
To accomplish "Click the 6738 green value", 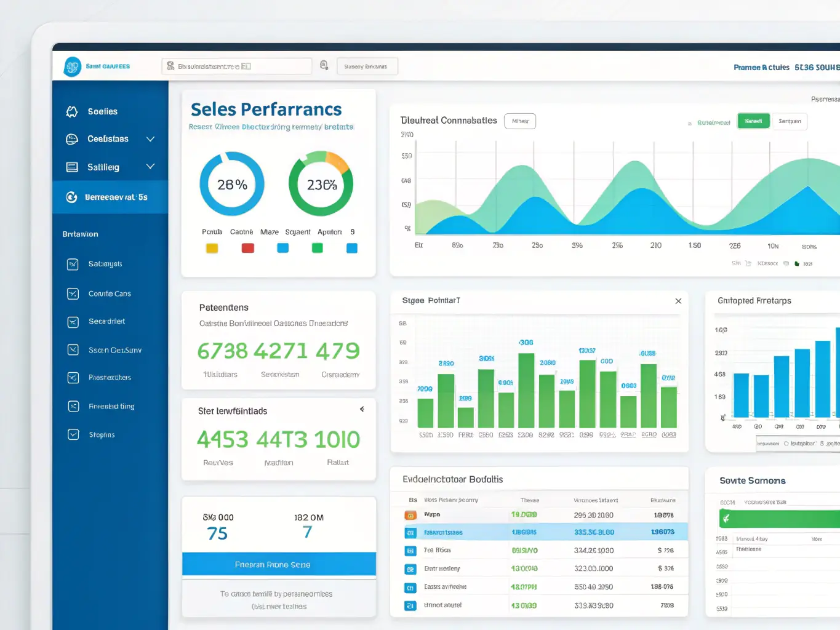I will coord(222,351).
